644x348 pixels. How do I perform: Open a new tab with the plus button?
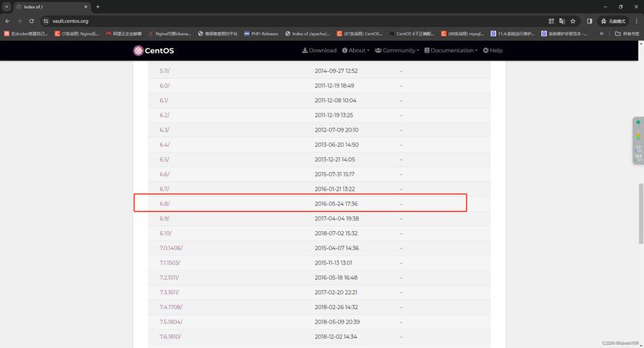coord(98,6)
